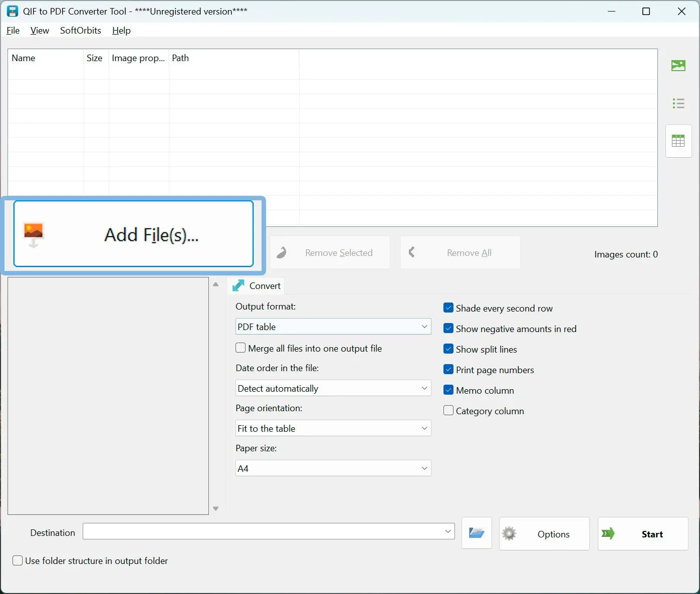
Task: Click the Images count: 0 label
Action: pos(626,254)
